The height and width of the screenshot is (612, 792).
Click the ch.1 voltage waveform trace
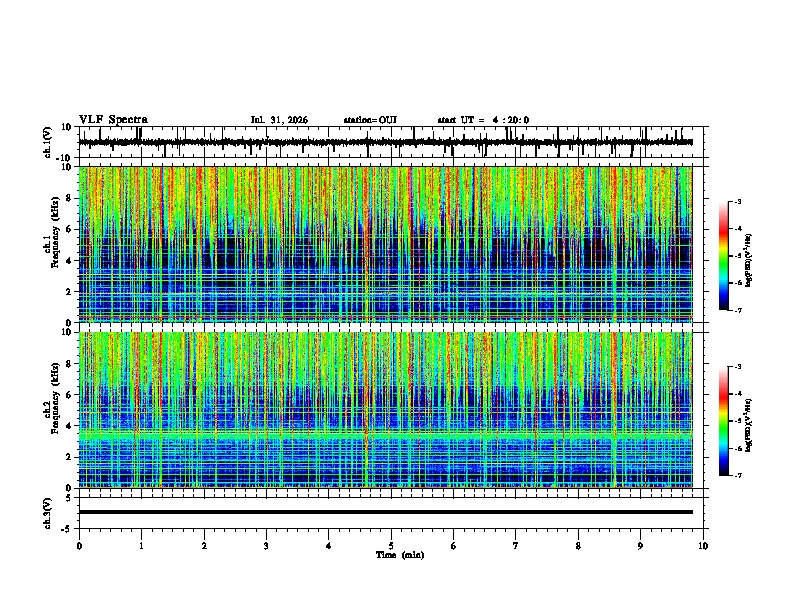tap(385, 142)
